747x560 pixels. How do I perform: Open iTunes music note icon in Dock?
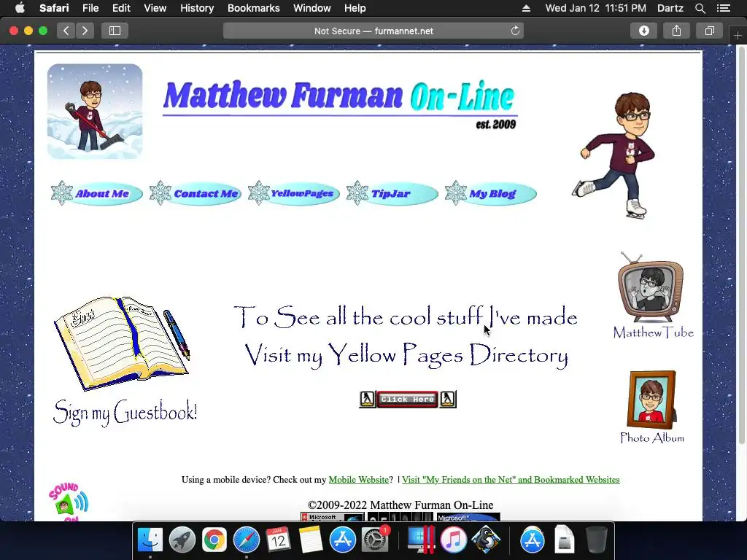(x=453, y=540)
